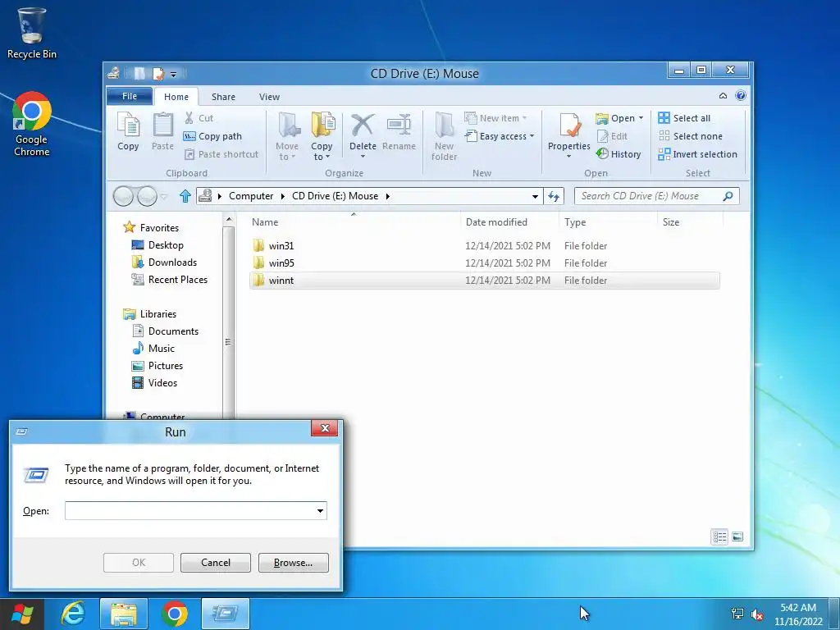Image resolution: width=840 pixels, height=630 pixels.
Task: Click Paste shortcut in the Clipboard group
Action: click(x=221, y=154)
